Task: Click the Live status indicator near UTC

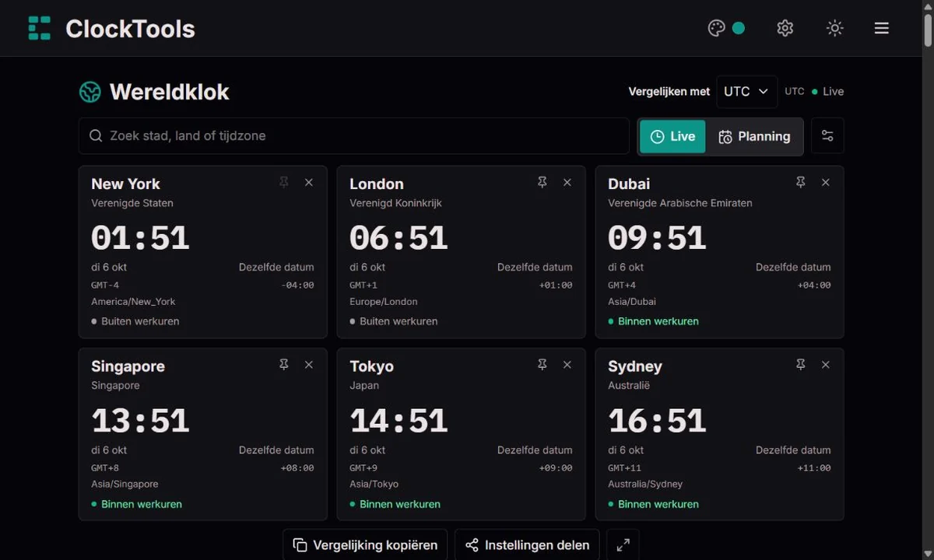Action: click(x=827, y=91)
